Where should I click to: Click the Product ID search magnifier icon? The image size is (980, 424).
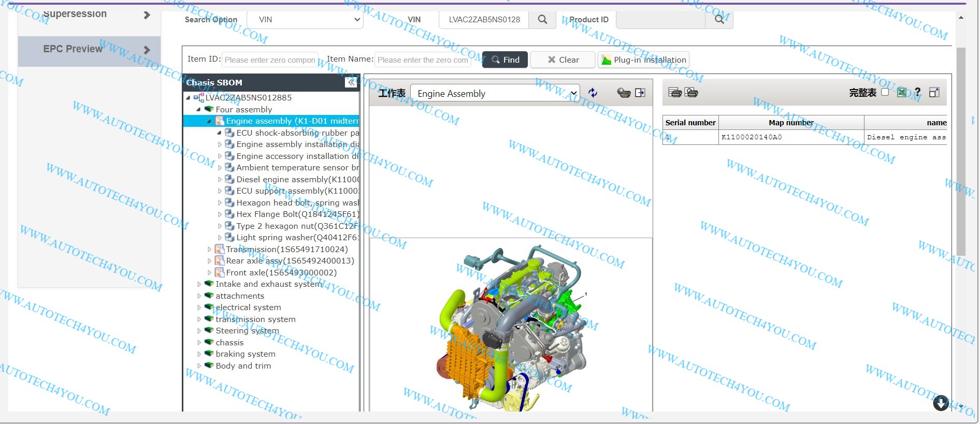[719, 20]
